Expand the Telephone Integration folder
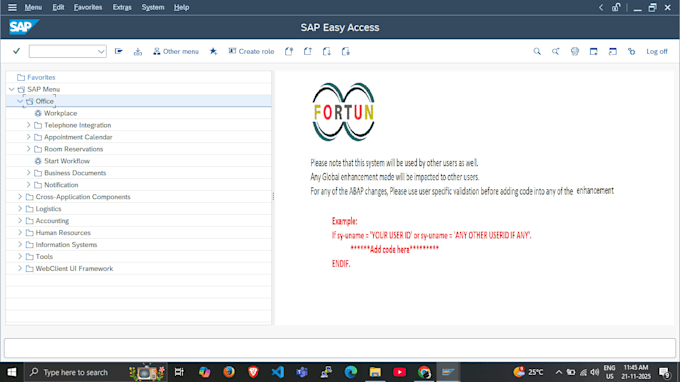The image size is (680, 382). [x=29, y=125]
